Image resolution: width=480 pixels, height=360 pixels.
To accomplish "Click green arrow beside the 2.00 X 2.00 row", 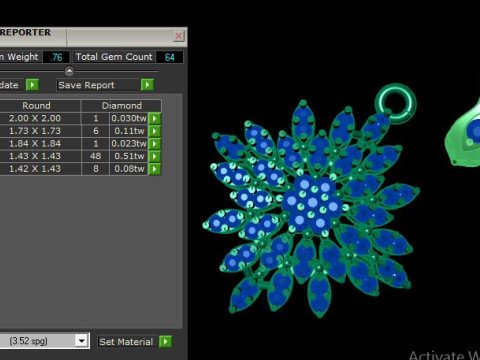I will tap(155, 118).
